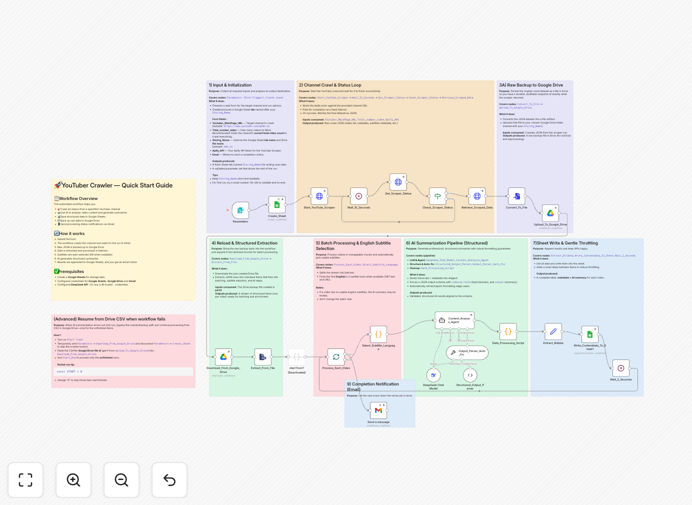The image size is (692, 505).
Task: Click the Batch Processing & English Subtitle Selection title
Action: pos(354,246)
